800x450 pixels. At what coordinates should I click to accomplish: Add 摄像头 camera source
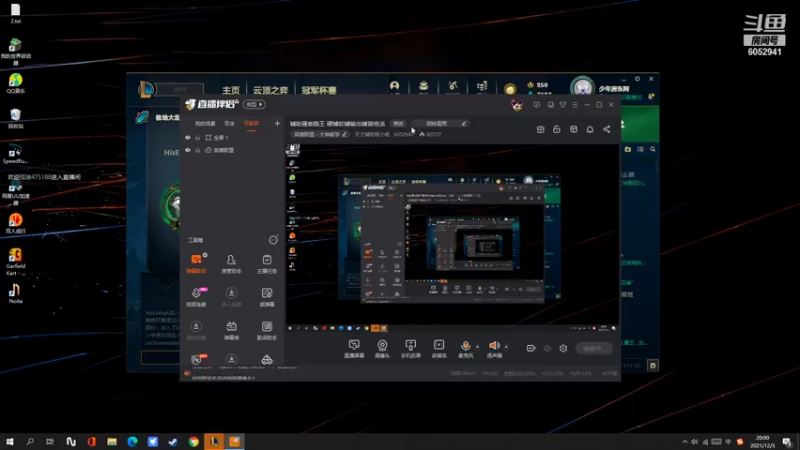[x=382, y=348]
